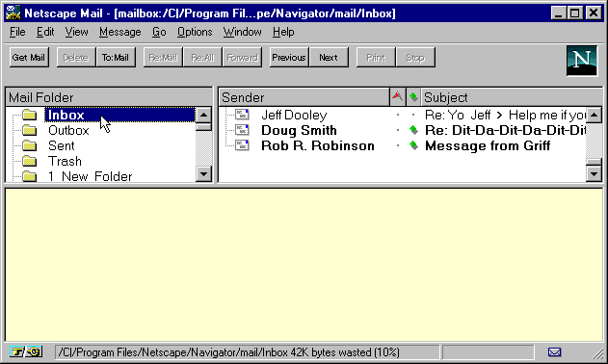Screen dimensions: 608x364
Task: Click the Netscape N logo icon
Action: point(582,61)
